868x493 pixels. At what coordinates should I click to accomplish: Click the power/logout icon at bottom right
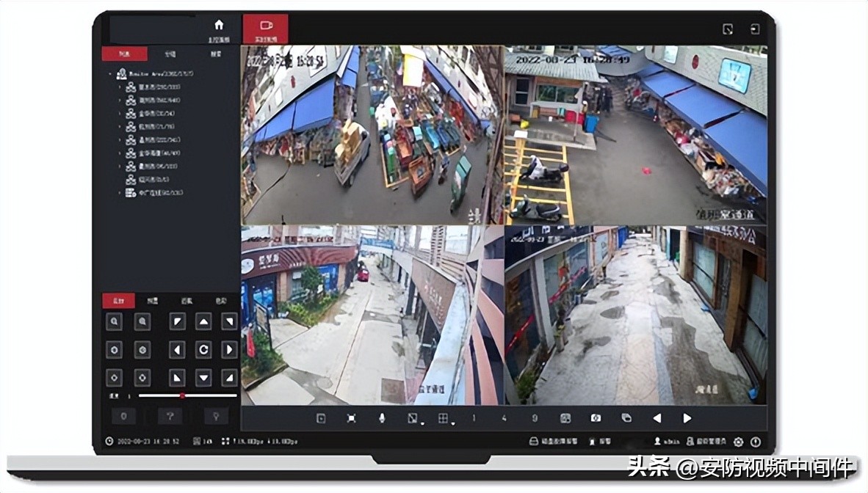(756, 441)
